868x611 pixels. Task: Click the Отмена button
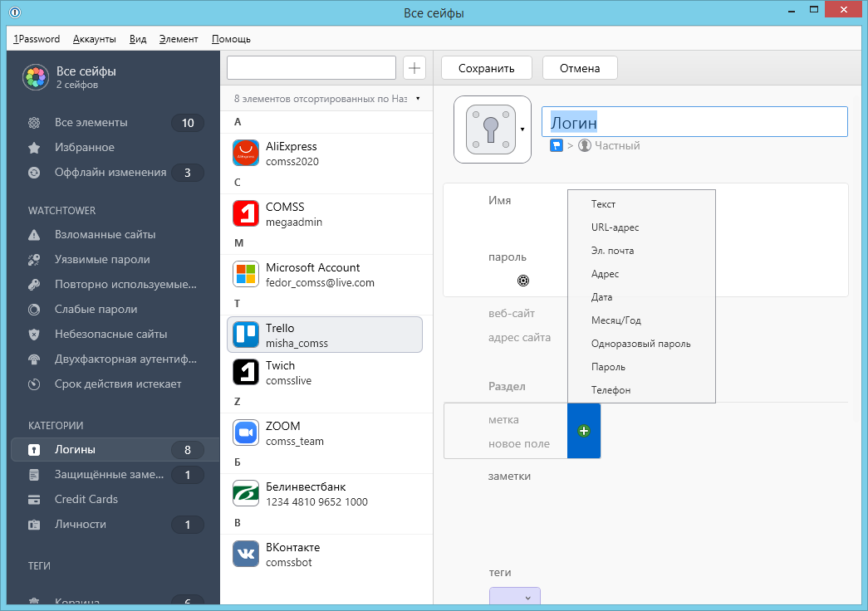pyautogui.click(x=580, y=68)
